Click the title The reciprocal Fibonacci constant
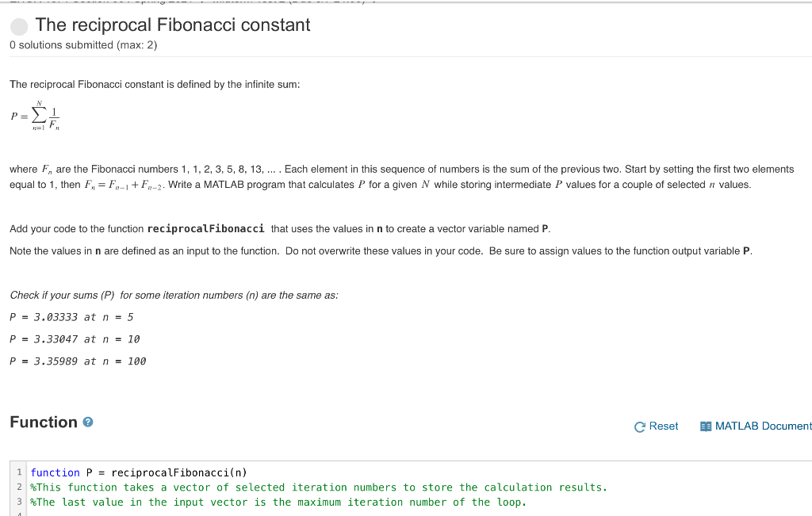This screenshot has height=516, width=812. (x=170, y=25)
